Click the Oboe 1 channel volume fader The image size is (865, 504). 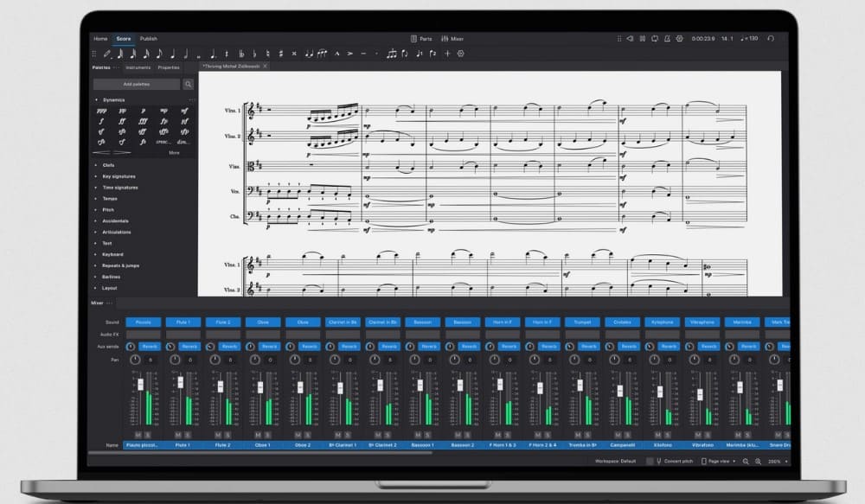259,386
